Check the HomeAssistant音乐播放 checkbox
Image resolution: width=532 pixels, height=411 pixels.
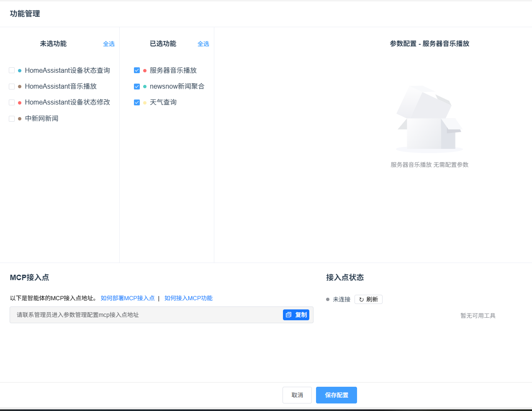(x=12, y=87)
